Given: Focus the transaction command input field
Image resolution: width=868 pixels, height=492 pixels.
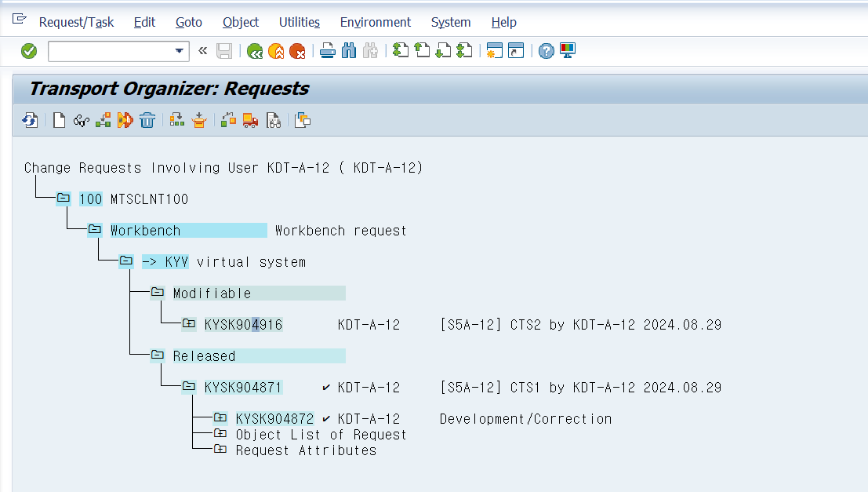Looking at the screenshot, I should 111,51.
